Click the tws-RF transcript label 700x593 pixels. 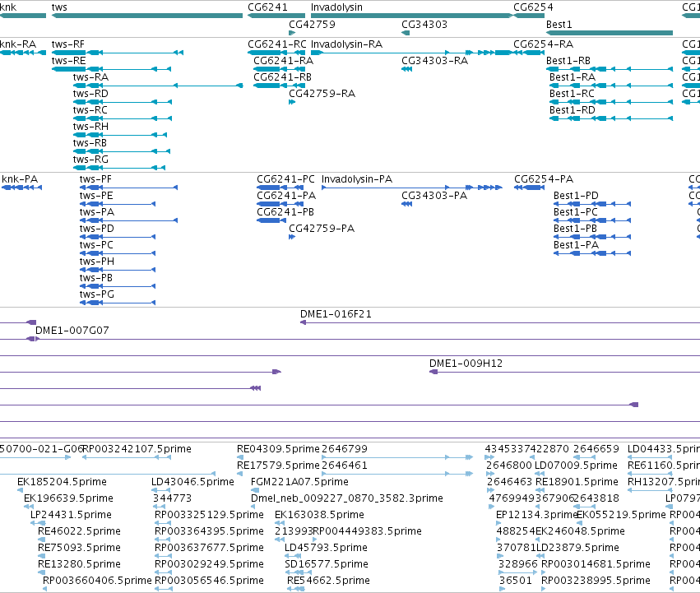pyautogui.click(x=67, y=44)
